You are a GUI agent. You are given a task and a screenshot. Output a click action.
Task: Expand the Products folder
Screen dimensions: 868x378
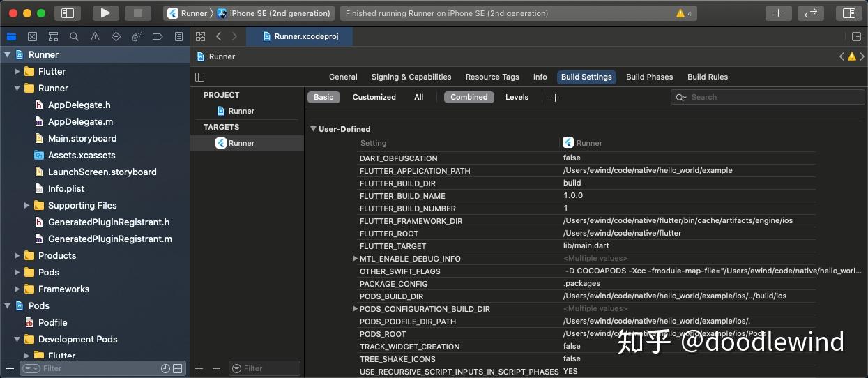coord(17,255)
